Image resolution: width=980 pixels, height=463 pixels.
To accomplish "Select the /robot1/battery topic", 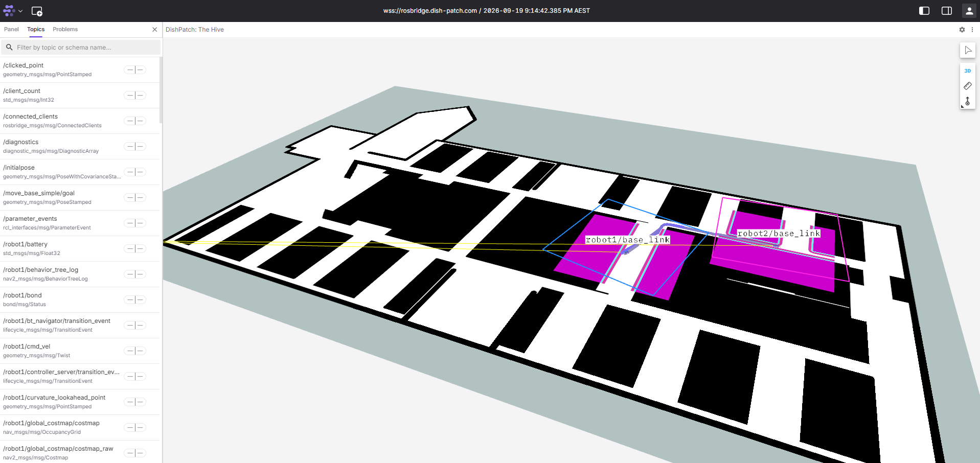I will click(x=80, y=249).
